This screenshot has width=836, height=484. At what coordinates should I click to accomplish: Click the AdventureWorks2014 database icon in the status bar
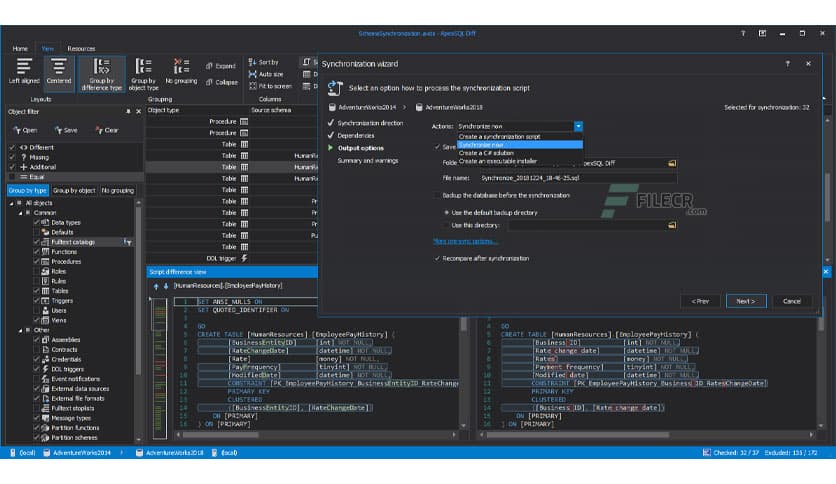click(x=46, y=453)
